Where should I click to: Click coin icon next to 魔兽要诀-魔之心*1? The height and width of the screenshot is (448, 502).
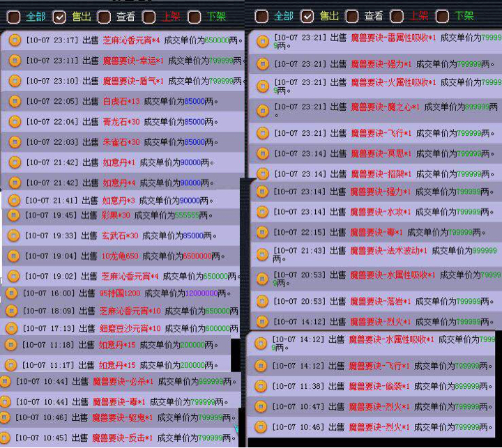[262, 110]
